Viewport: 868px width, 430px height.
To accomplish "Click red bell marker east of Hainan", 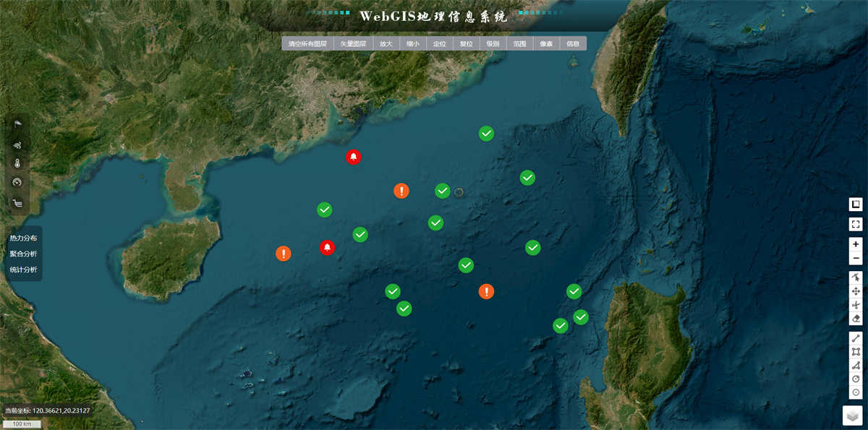I will [328, 248].
